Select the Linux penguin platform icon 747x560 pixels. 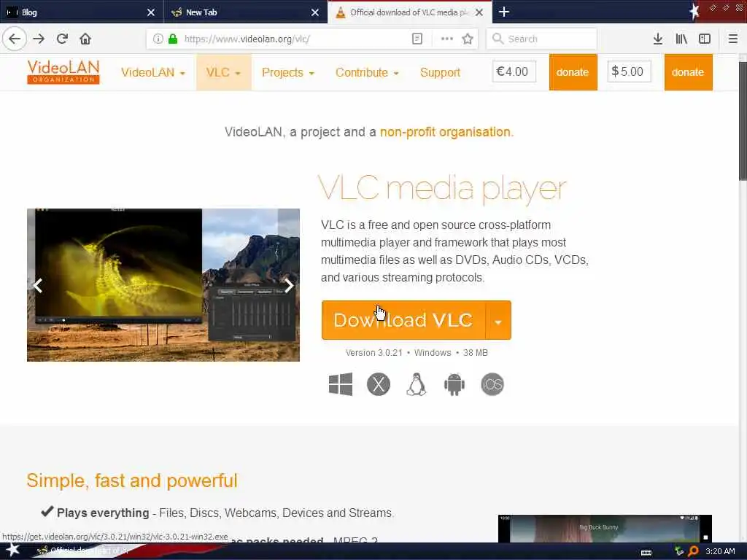pos(416,384)
